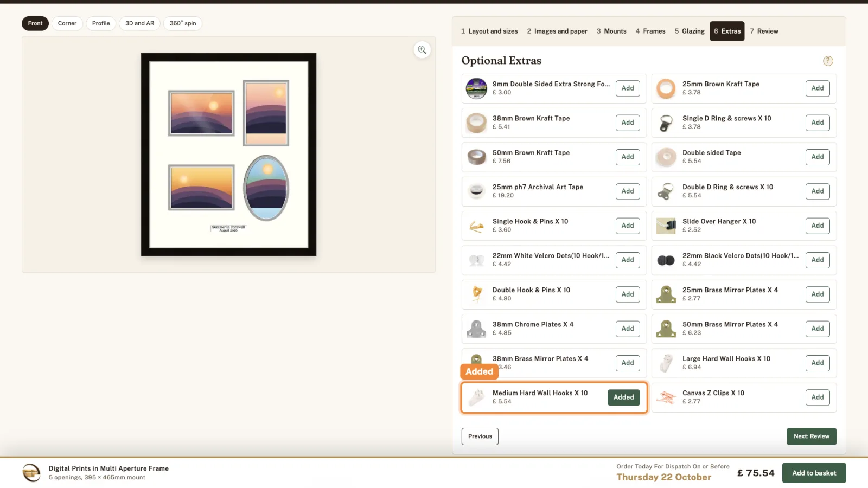Click the Double Hook & Pins image
The image size is (868, 488).
click(476, 294)
